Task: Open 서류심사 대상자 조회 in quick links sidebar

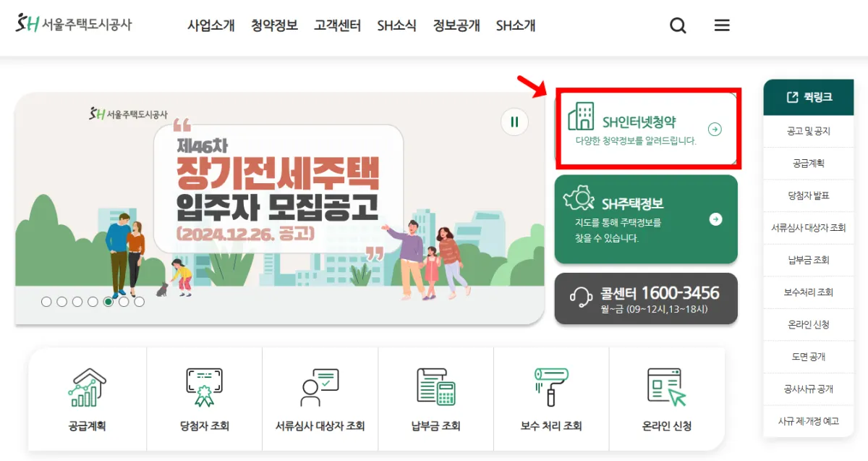Action: 809,227
